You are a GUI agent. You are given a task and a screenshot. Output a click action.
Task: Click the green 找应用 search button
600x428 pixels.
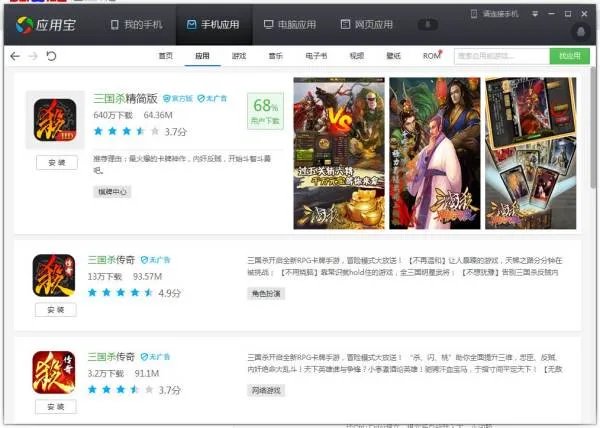point(569,56)
